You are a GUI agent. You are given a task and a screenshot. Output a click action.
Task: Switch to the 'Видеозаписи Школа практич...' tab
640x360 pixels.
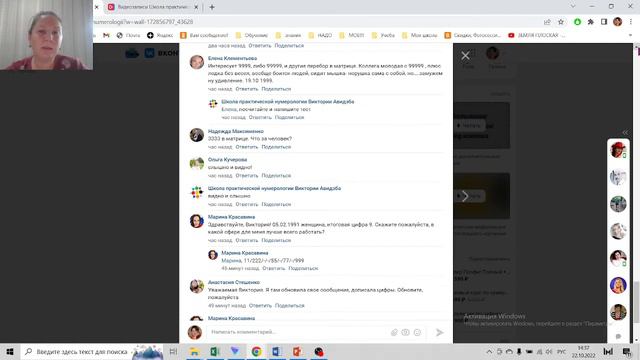coord(152,7)
